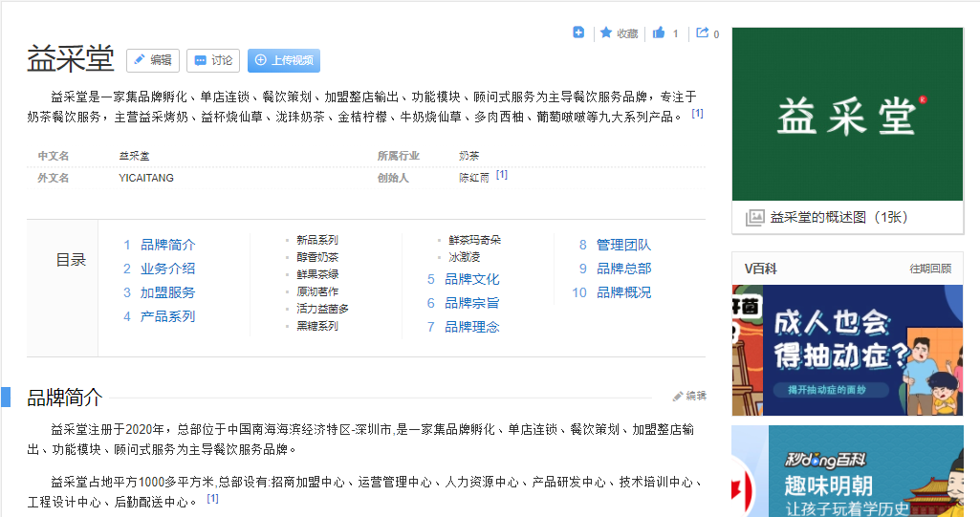Click the 收藏 label text
This screenshot has height=517, width=980.
coord(627,33)
